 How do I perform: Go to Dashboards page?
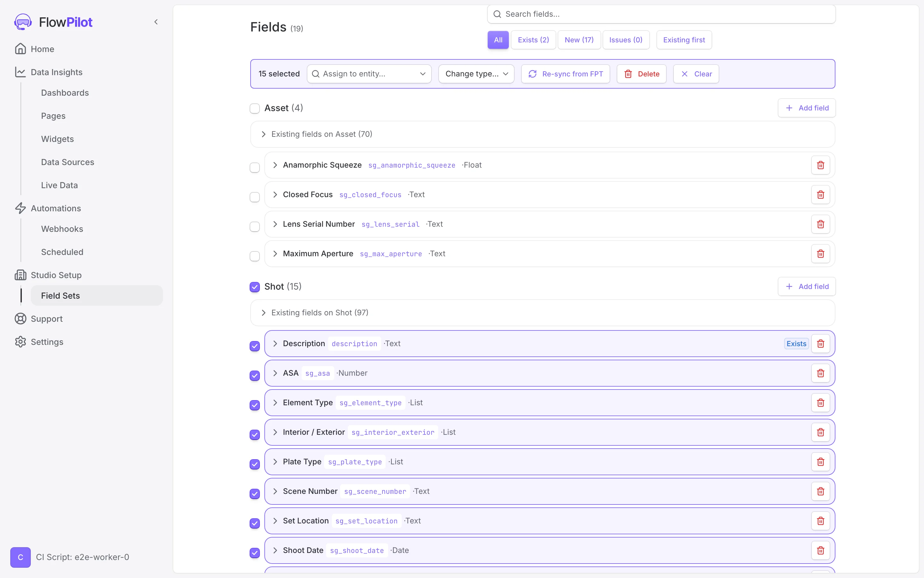click(65, 93)
